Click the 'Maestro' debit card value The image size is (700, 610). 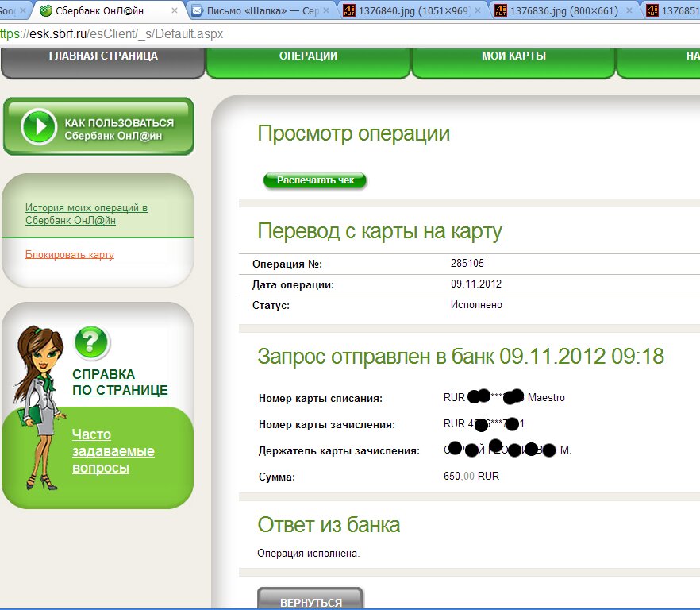(x=546, y=397)
